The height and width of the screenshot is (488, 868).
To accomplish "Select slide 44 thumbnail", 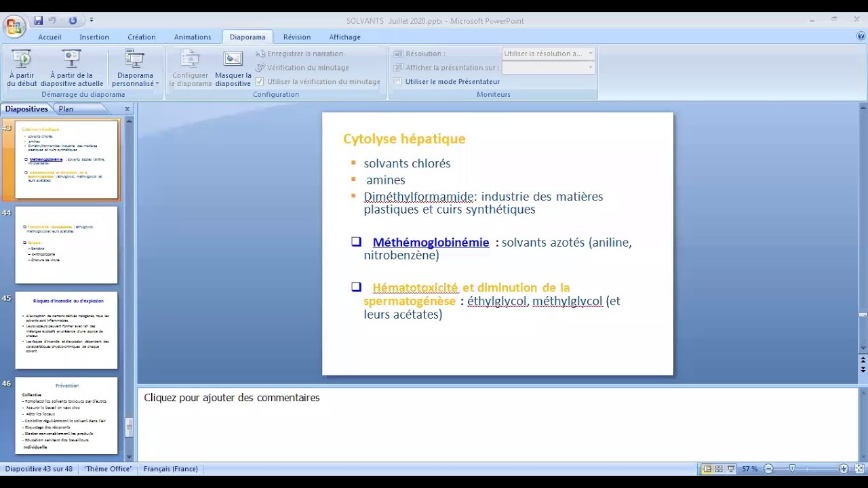I will pos(66,245).
